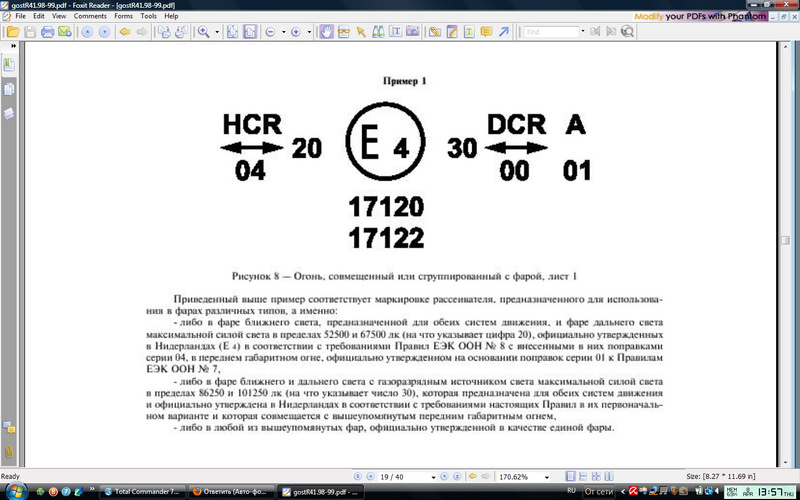Screen dimensions: 800x500
Task: Jump to first page in status bar
Action: [x=358, y=477]
